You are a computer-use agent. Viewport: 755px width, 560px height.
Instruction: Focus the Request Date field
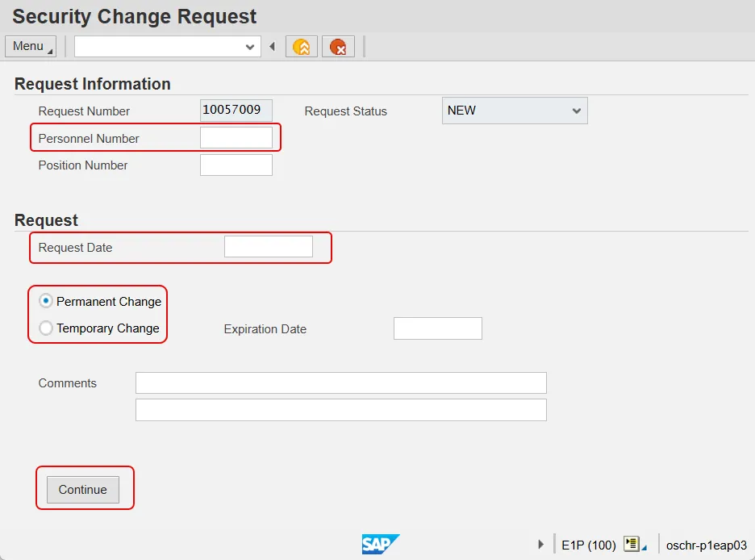[x=268, y=247]
